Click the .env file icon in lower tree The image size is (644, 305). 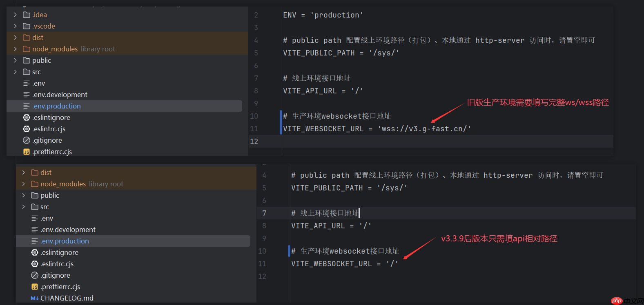tap(35, 218)
